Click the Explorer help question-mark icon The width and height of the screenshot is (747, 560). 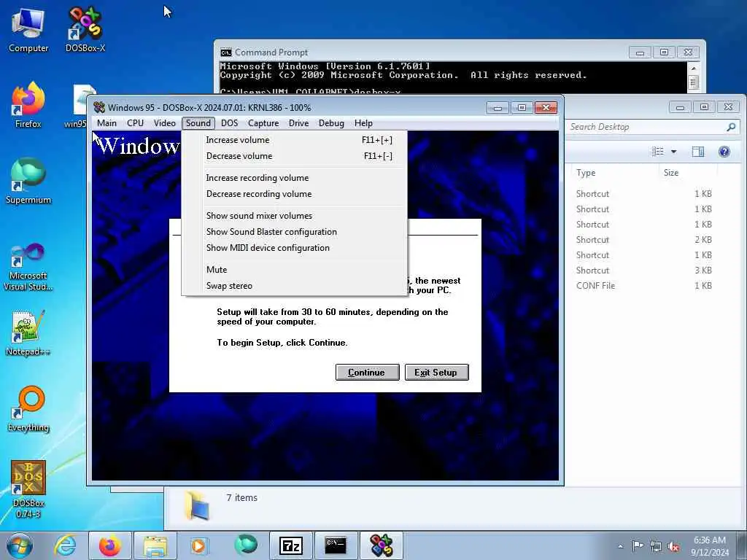click(x=724, y=152)
